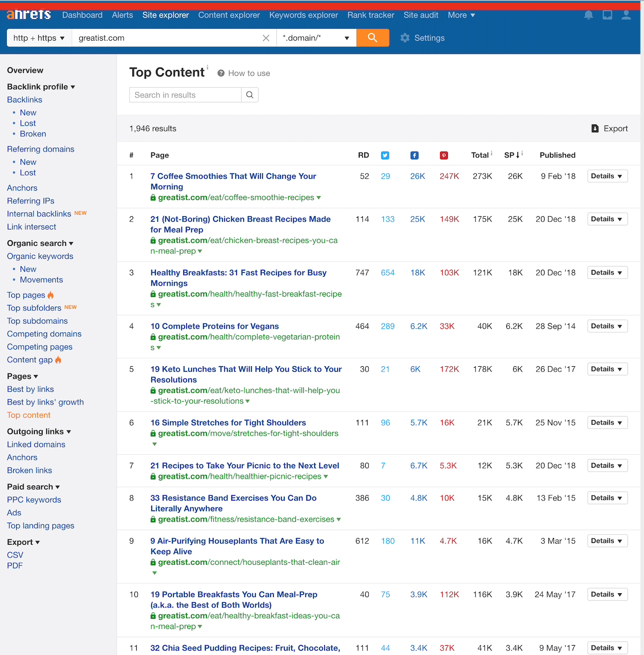644x655 pixels.
Task: Open Broken links in sidebar
Action: click(29, 471)
